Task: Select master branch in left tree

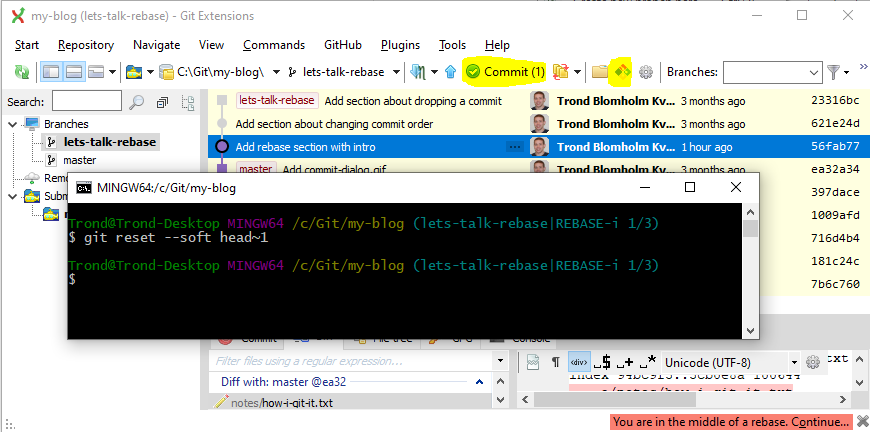Action: click(79, 160)
